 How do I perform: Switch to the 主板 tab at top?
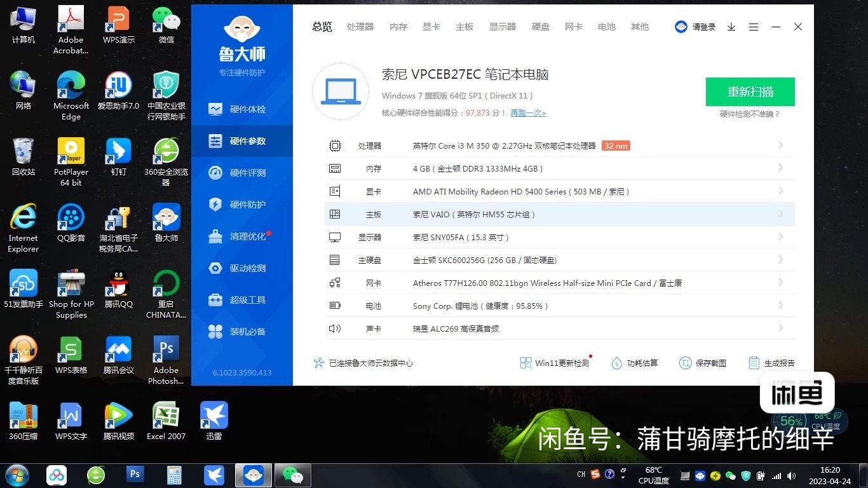click(465, 27)
